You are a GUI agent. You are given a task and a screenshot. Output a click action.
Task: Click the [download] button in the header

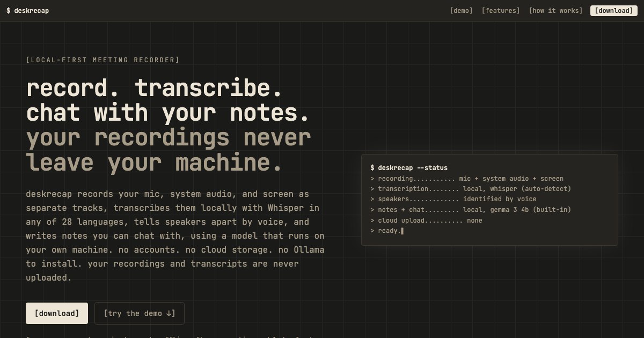(614, 11)
